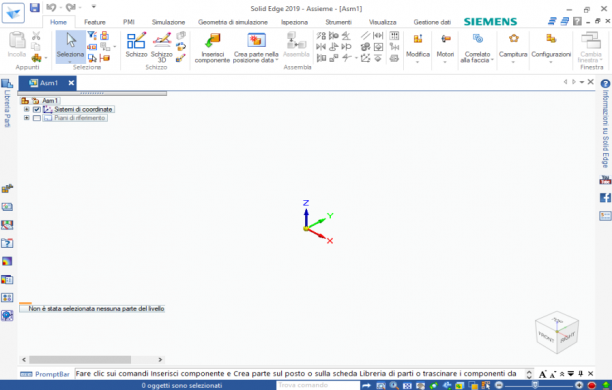Click Inserisci componente in the ribbon
This screenshot has height=390, width=612.
[x=212, y=48]
